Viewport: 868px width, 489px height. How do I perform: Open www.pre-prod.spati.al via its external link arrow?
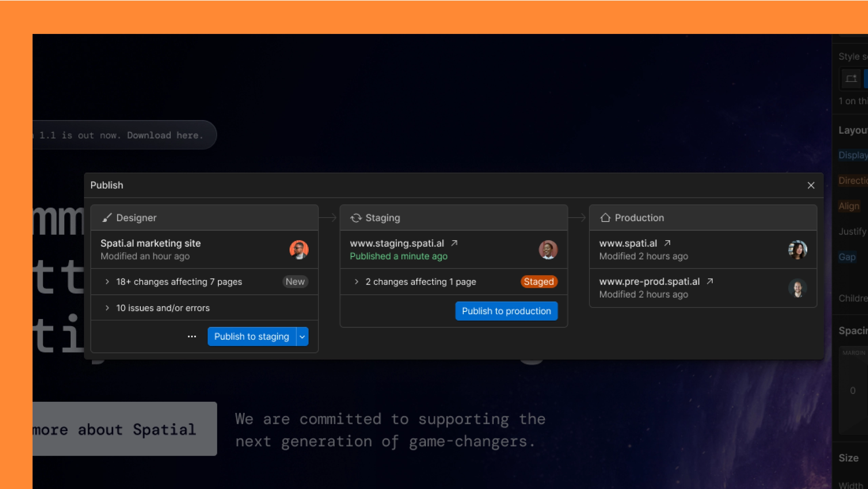tap(710, 281)
